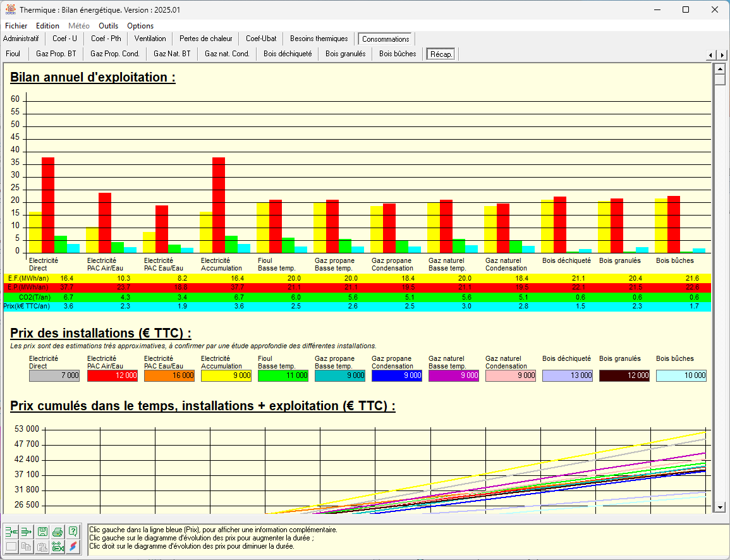Save project with the floppy disk icon
Screen dimensions: 730x560
[x=42, y=532]
